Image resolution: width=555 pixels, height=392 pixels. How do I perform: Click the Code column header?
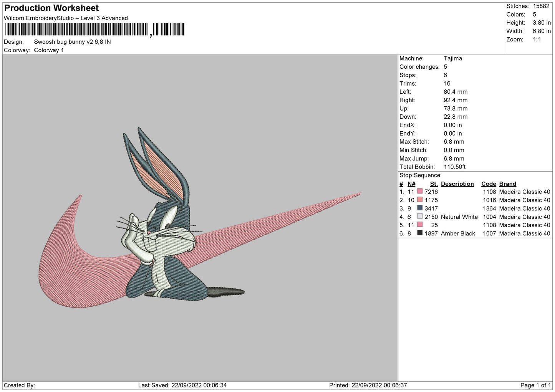click(x=489, y=184)
